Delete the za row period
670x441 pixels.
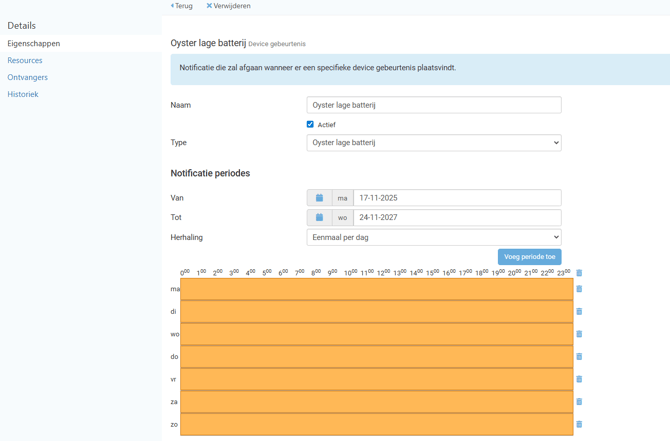579,402
